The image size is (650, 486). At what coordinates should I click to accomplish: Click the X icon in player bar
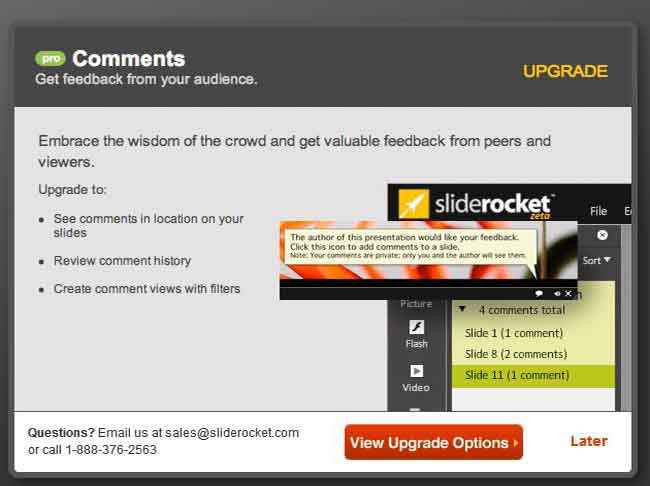point(568,294)
